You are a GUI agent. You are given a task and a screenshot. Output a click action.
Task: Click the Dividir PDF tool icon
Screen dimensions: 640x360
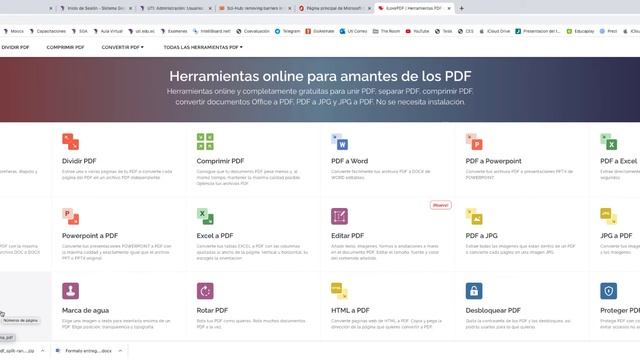click(x=70, y=142)
